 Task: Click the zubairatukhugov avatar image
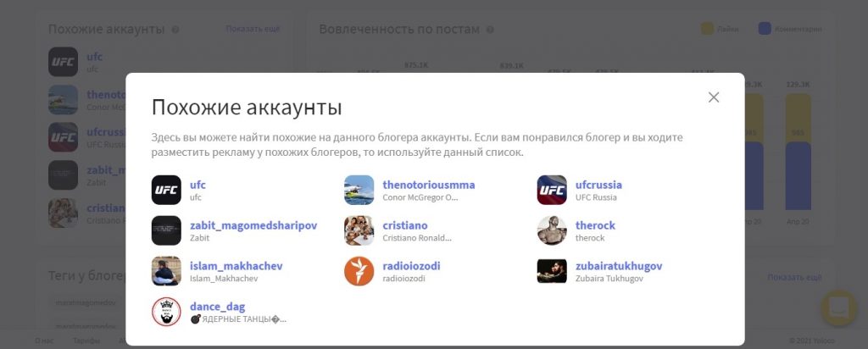tap(552, 271)
